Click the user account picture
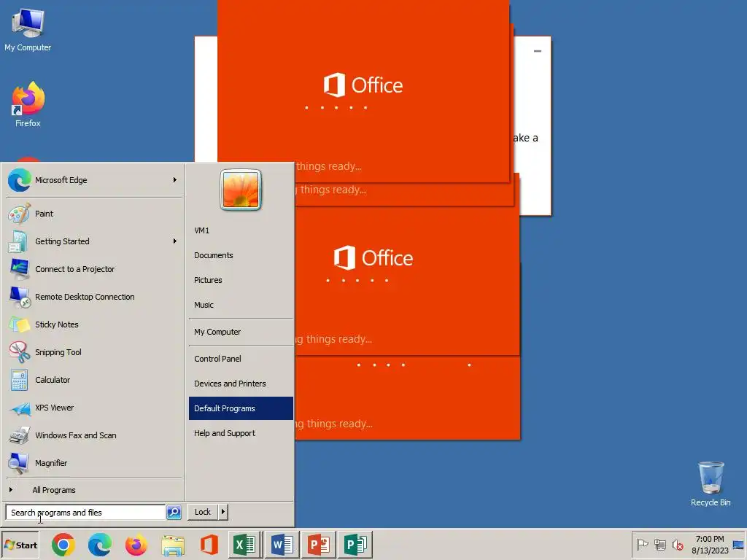Screen dimensions: 747x560 (241, 190)
